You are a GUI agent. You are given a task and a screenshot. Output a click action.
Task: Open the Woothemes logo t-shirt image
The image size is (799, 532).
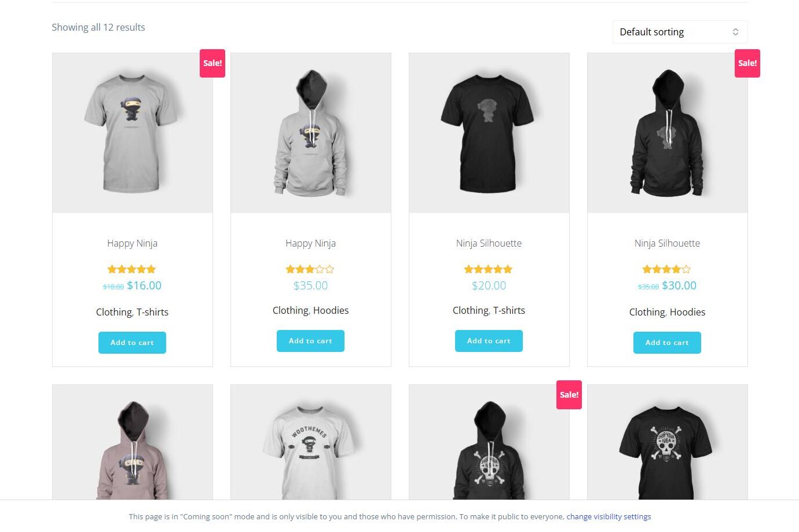[311, 442]
